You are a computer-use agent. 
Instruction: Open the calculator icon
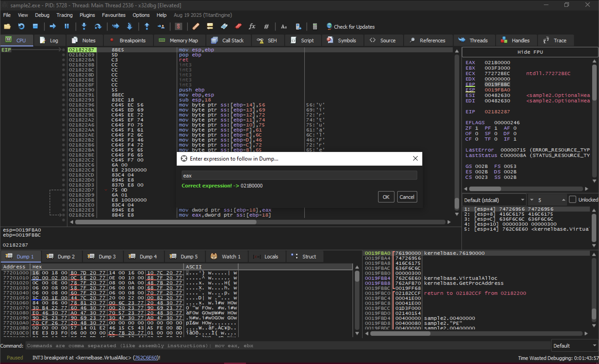(x=315, y=26)
